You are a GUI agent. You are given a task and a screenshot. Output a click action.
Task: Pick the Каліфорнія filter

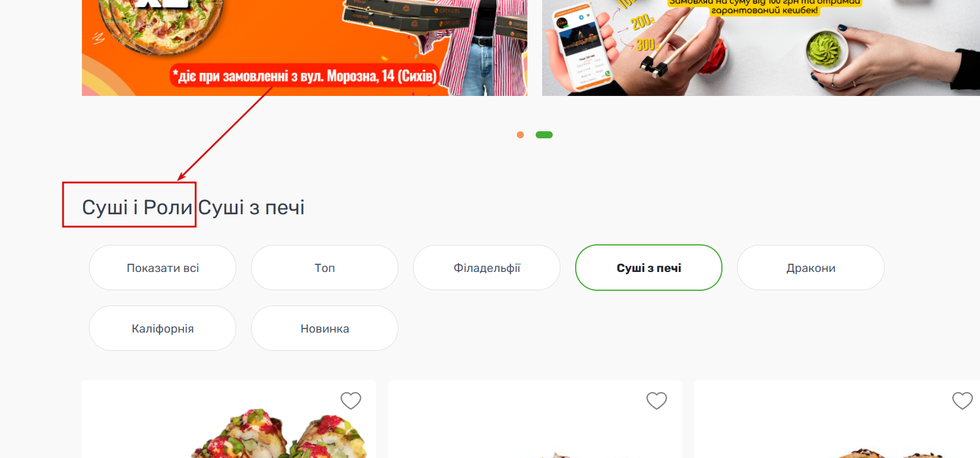[163, 328]
